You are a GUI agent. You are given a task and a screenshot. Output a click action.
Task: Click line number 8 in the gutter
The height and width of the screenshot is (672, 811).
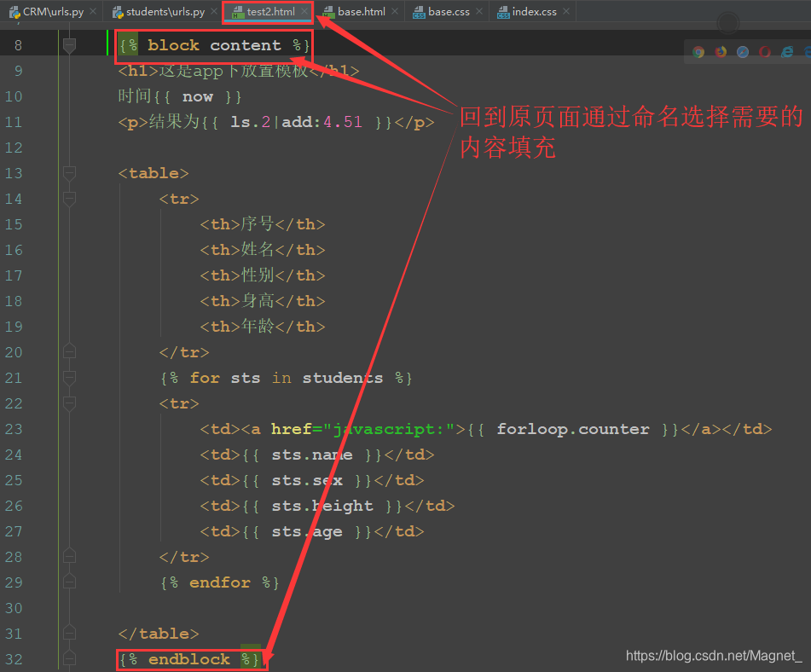(x=18, y=45)
